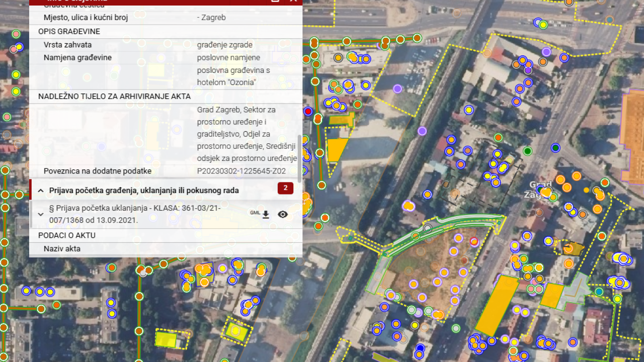This screenshot has height=362, width=644.
Task: Select the solid red marker beside the info panel
Action: (308, 111)
